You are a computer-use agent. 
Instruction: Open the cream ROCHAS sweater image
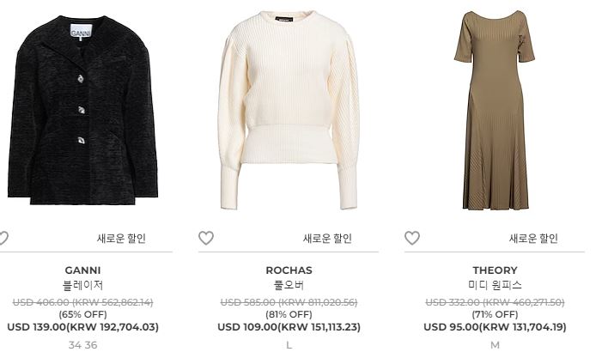289,110
